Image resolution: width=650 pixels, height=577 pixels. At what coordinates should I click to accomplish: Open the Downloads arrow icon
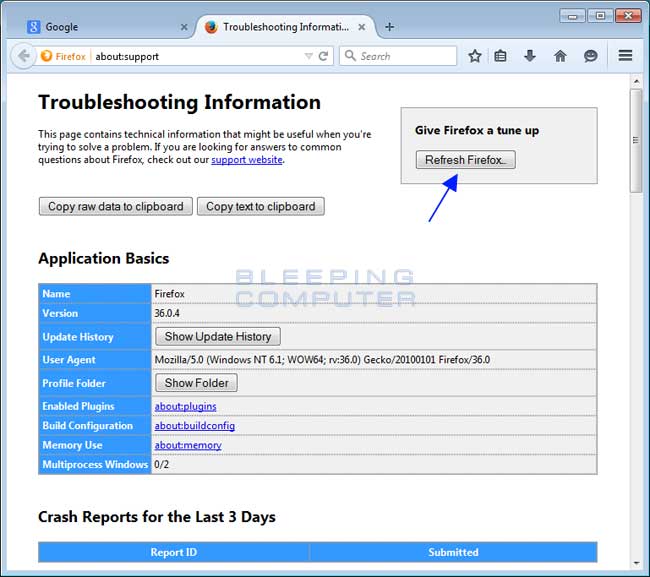click(x=530, y=56)
